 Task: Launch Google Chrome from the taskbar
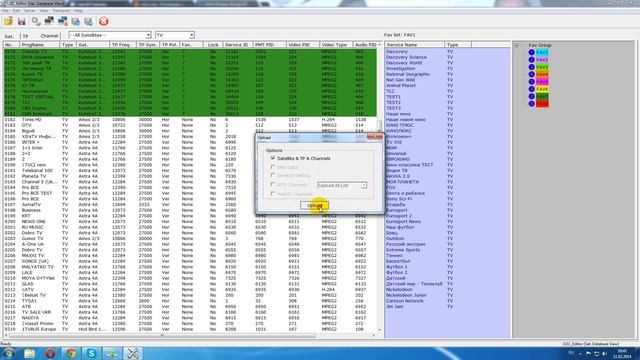pyautogui.click(x=71, y=353)
